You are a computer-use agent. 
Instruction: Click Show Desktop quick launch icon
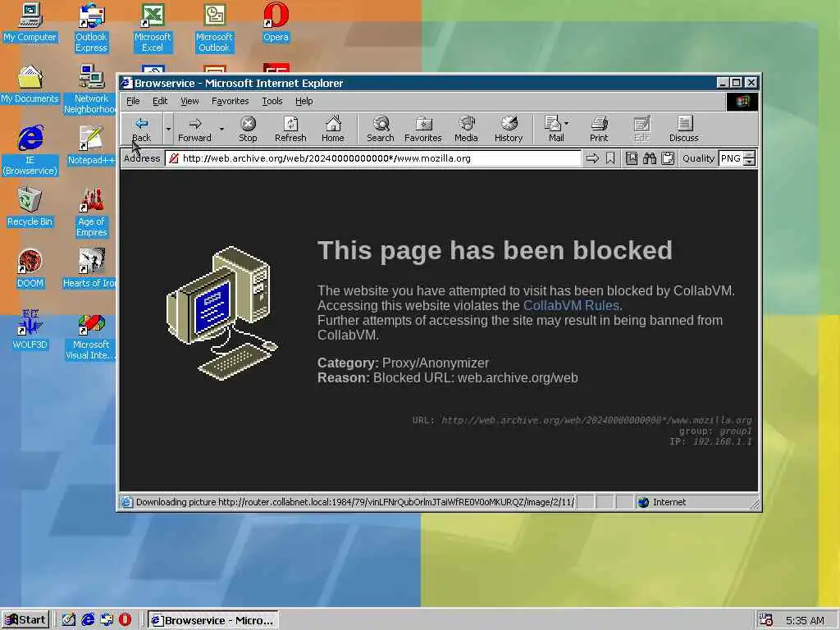pyautogui.click(x=69, y=620)
